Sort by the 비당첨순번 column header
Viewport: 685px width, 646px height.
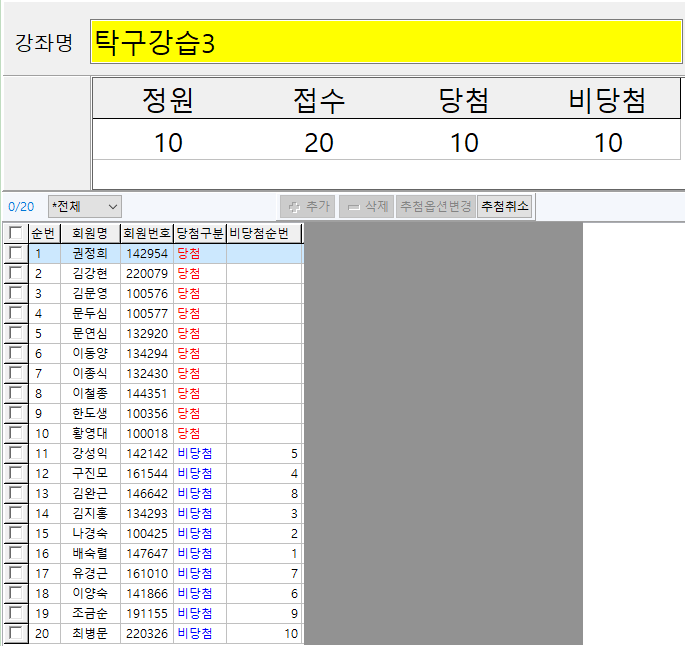pos(264,233)
